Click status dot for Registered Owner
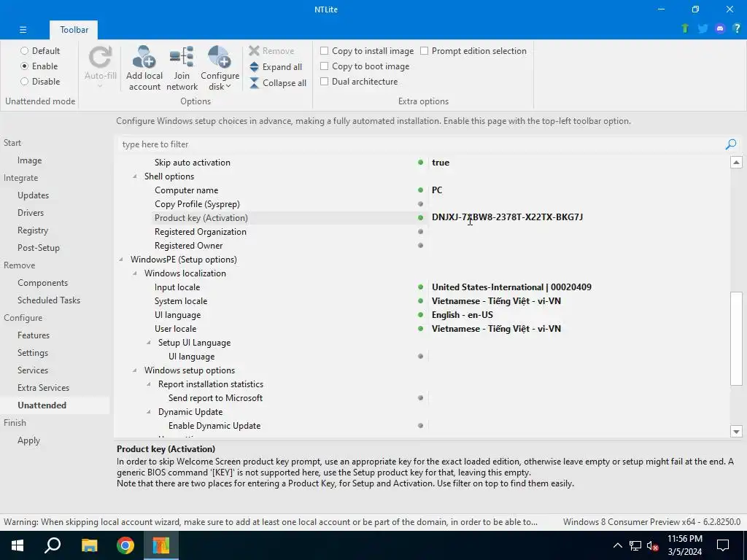The height and width of the screenshot is (560, 747). point(420,245)
